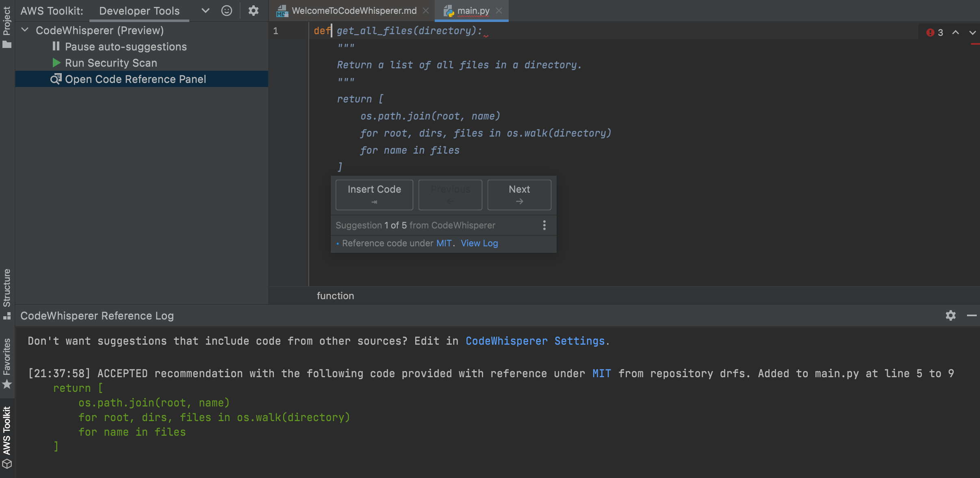Collapse the CodeWhisperer (Preview) tree node
This screenshot has width=980, height=478.
(25, 30)
